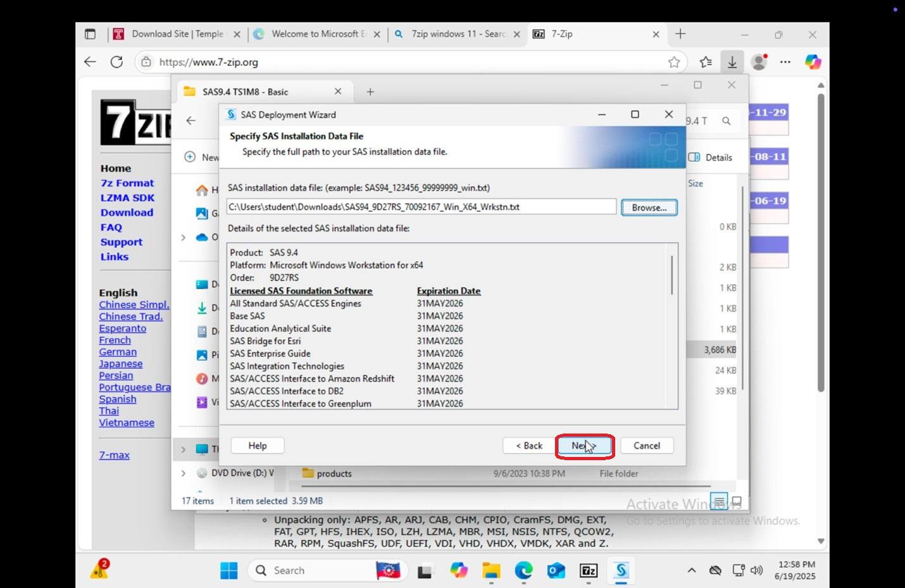Refresh the 7-zip.org page
The image size is (905, 588).
point(116,62)
